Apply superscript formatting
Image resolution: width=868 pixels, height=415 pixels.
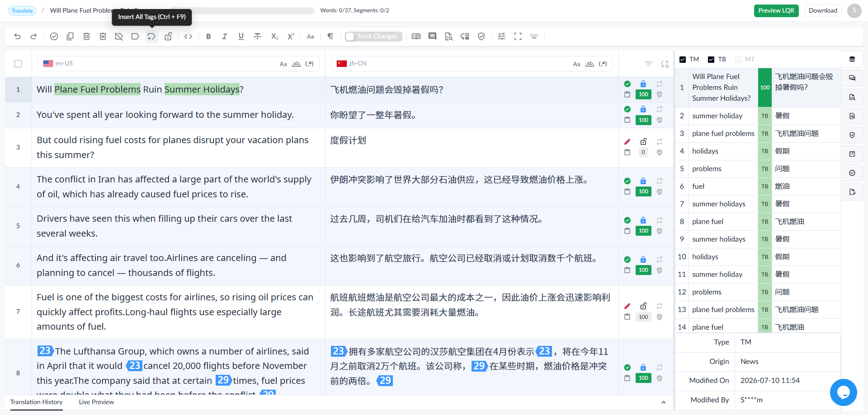pos(291,37)
